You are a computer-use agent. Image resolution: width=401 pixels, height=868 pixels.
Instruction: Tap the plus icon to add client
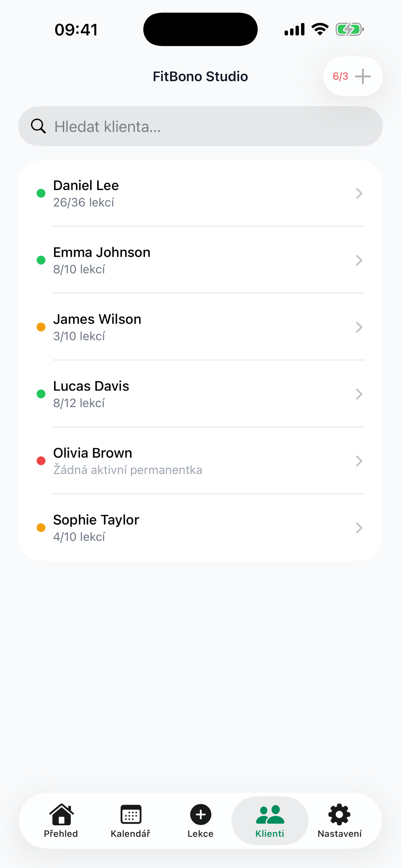coord(363,77)
